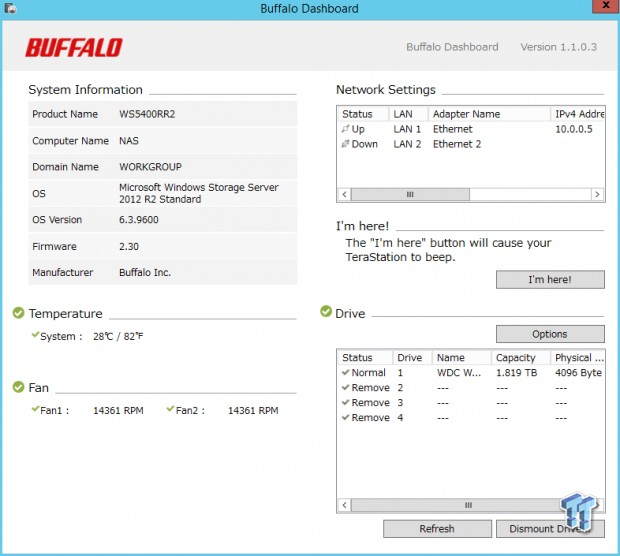620x556 pixels.
Task: Sort network list by Status column
Action: coord(363,114)
